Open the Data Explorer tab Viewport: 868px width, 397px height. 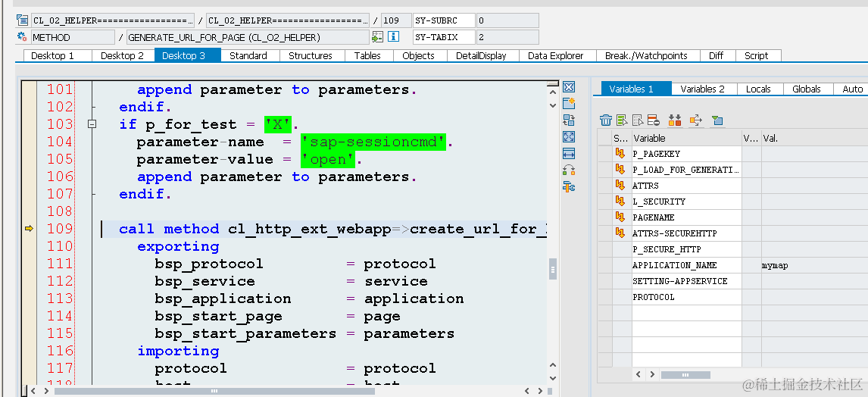(555, 55)
